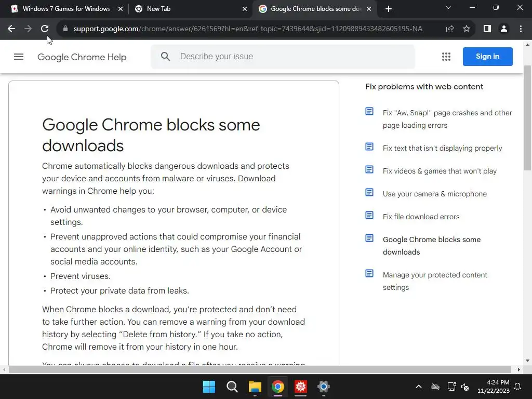Share this page icon in address bar

(x=450, y=29)
